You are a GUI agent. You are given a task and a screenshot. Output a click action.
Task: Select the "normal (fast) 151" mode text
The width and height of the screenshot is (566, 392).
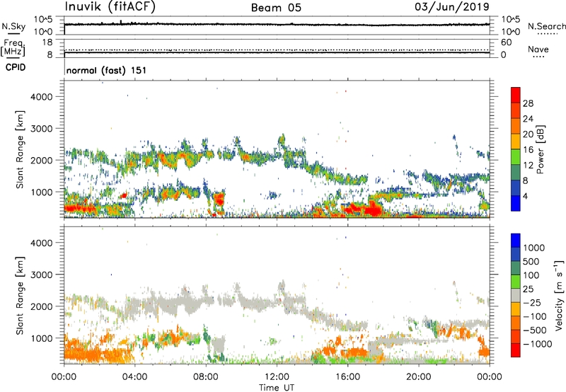(107, 70)
